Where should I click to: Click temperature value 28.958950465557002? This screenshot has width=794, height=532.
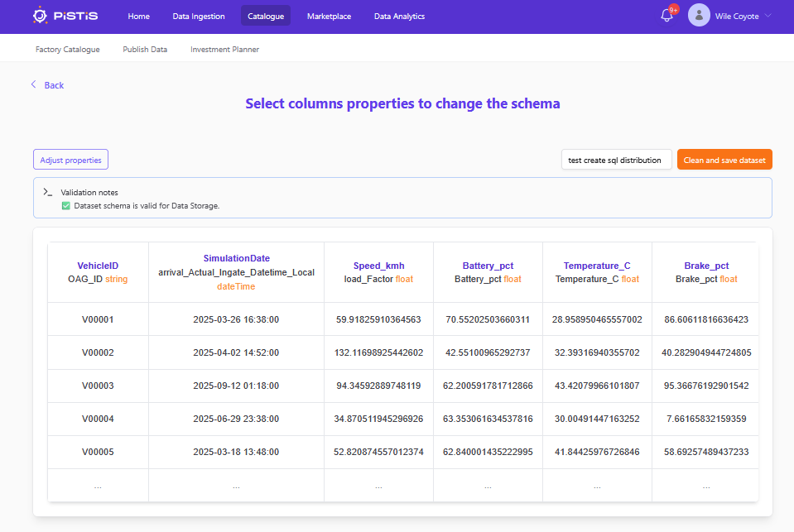click(x=597, y=319)
